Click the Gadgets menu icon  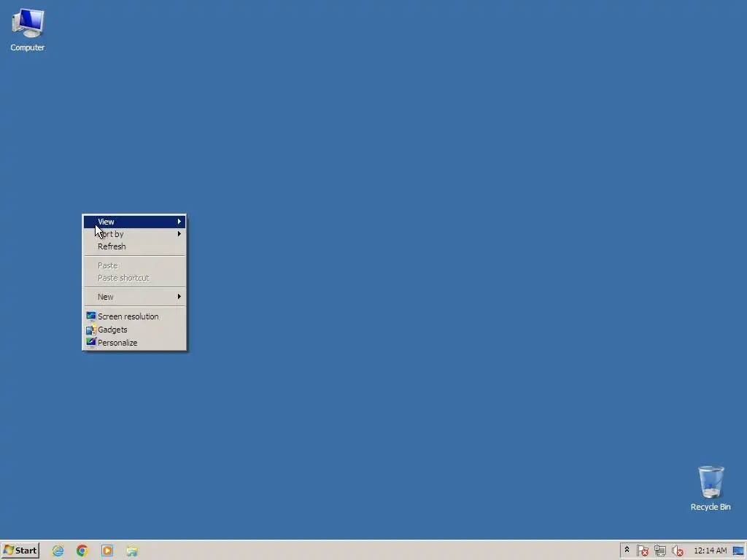[x=91, y=330]
